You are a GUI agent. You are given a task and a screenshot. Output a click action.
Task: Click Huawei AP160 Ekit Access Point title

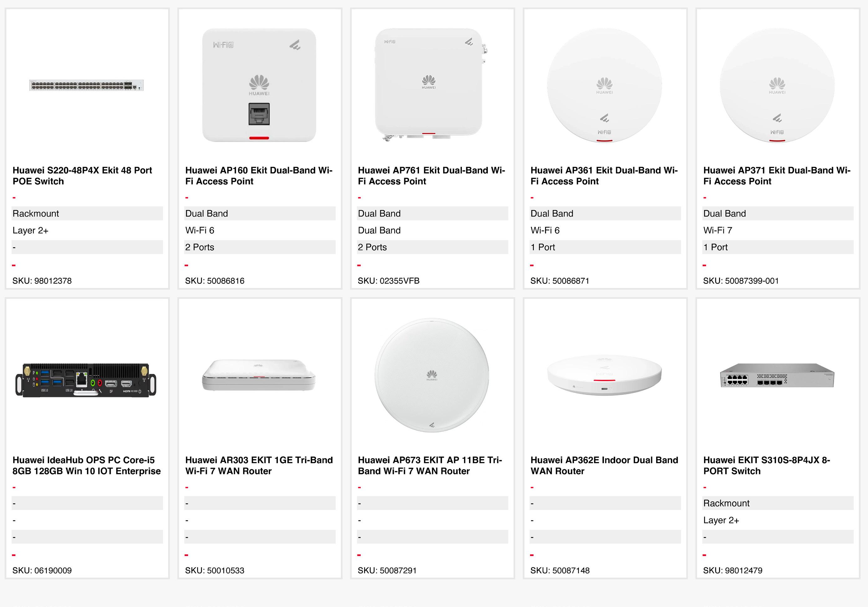point(258,176)
